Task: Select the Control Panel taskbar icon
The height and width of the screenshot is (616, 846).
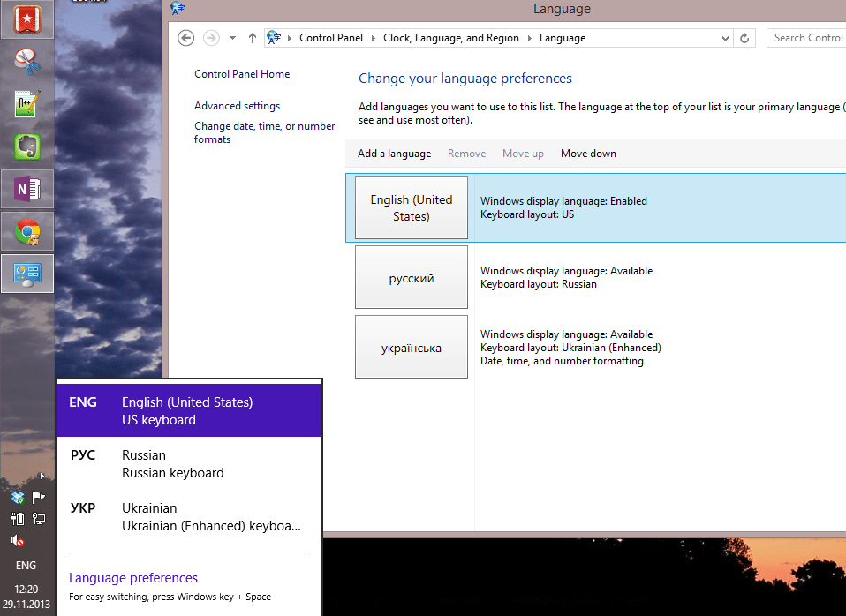Action: tap(27, 274)
